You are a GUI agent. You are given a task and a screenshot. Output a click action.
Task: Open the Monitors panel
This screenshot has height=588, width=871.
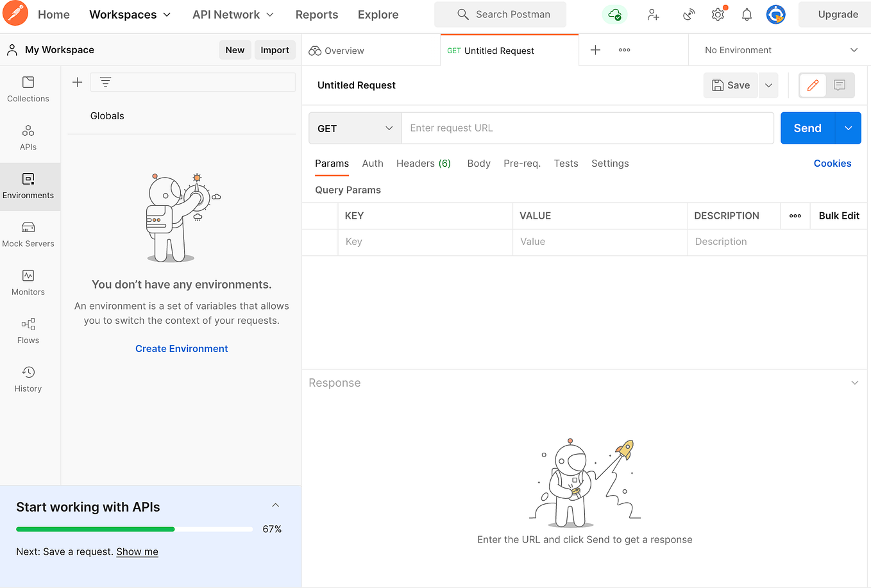[28, 282]
